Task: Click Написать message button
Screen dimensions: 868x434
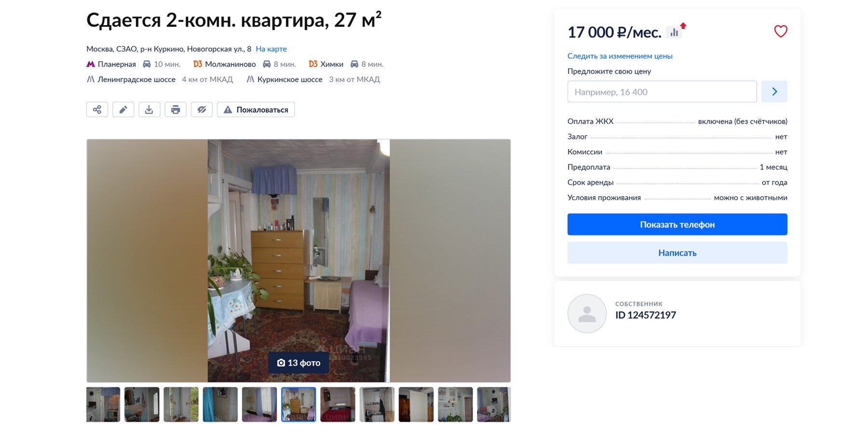Action: point(677,253)
